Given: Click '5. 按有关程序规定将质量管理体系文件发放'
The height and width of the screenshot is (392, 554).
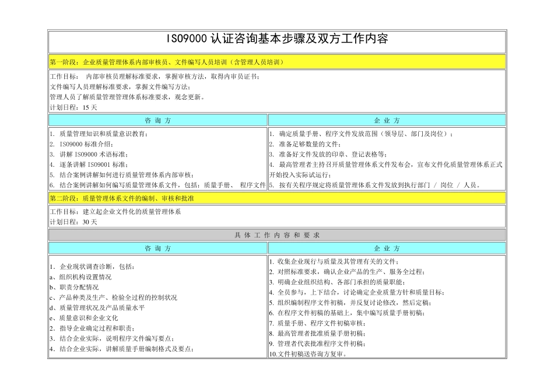Looking at the screenshot, I should pyautogui.click(x=375, y=185).
